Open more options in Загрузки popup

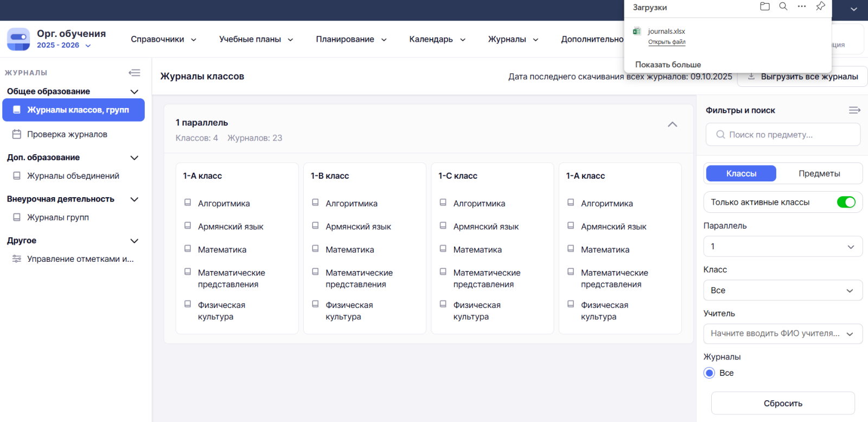tap(802, 7)
